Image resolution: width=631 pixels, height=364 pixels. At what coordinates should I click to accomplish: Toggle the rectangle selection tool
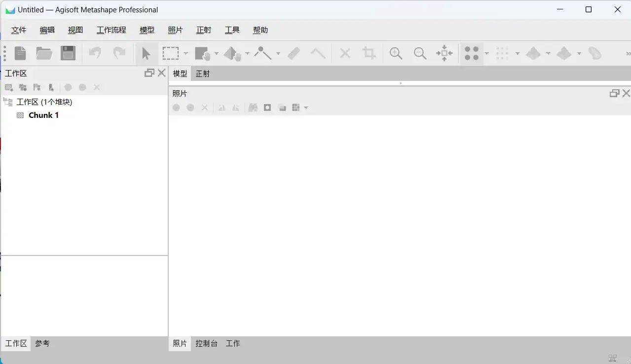170,53
